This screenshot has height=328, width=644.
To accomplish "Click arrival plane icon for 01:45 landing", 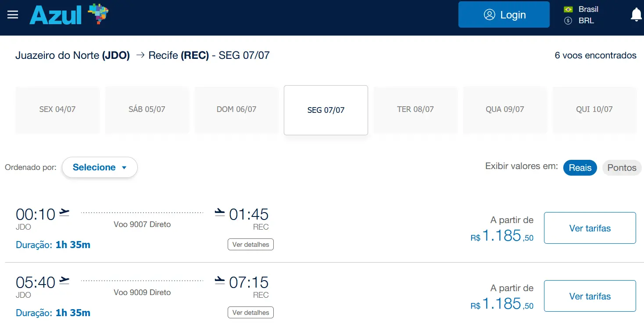I will (x=220, y=213).
